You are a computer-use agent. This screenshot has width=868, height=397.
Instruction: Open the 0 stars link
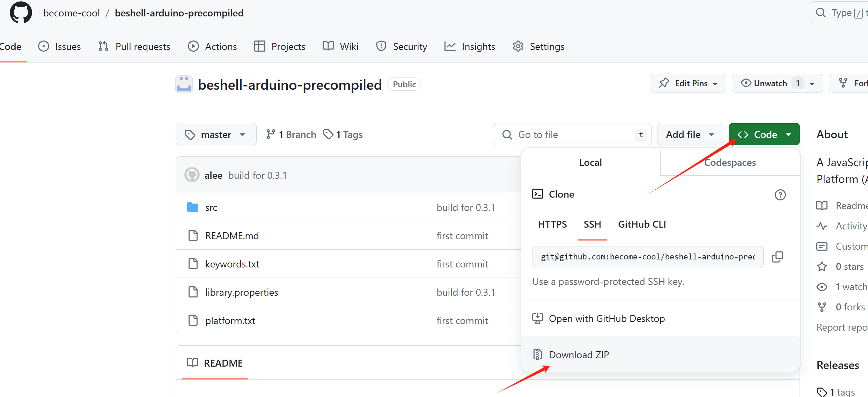tap(841, 266)
